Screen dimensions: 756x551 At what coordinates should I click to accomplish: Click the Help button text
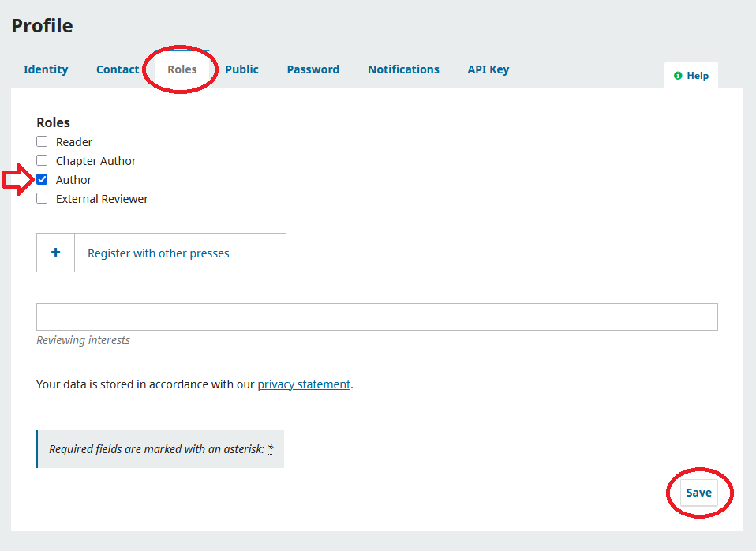click(698, 76)
